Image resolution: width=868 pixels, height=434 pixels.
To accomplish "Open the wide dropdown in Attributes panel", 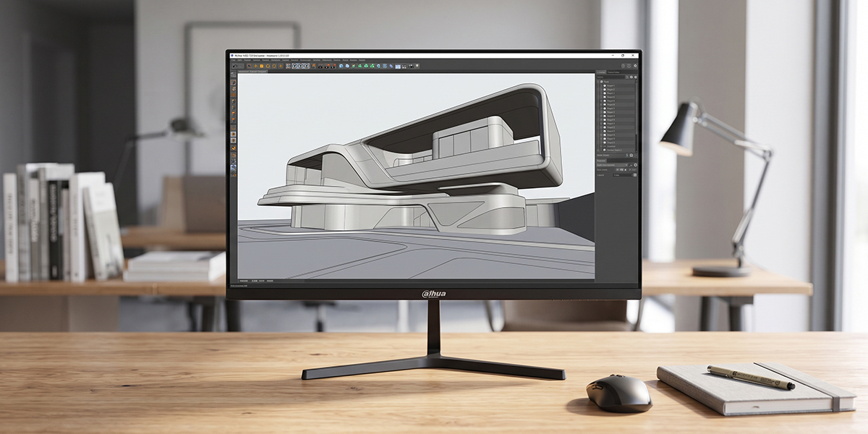I will point(612,165).
